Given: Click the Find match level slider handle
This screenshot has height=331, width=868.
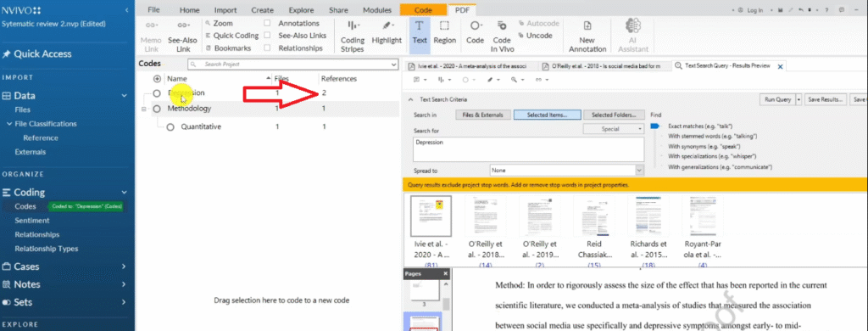Looking at the screenshot, I should coord(655,126).
